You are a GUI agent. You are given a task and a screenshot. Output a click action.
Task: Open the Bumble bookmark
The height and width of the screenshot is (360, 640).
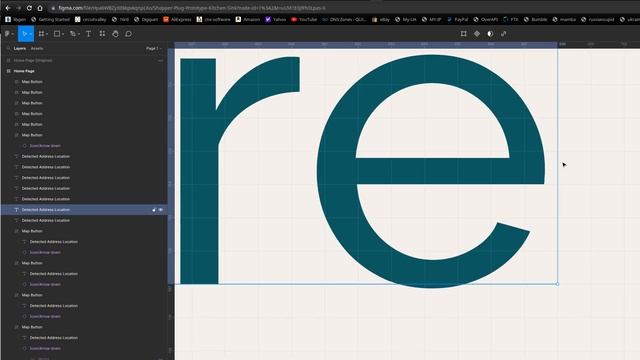point(536,19)
